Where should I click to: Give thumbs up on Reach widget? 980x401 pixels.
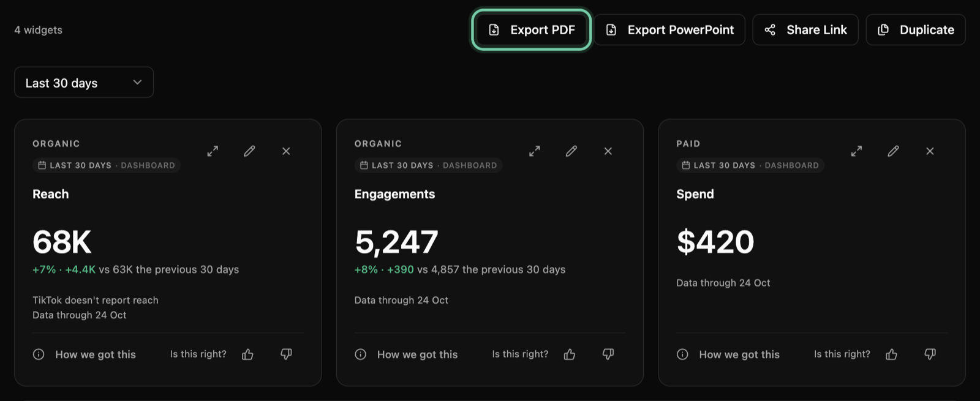pyautogui.click(x=247, y=354)
